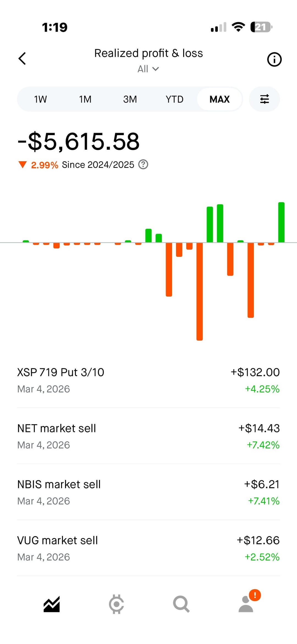Screen dimensions: 297x644
Task: Select the 1W time range
Action: tap(40, 99)
